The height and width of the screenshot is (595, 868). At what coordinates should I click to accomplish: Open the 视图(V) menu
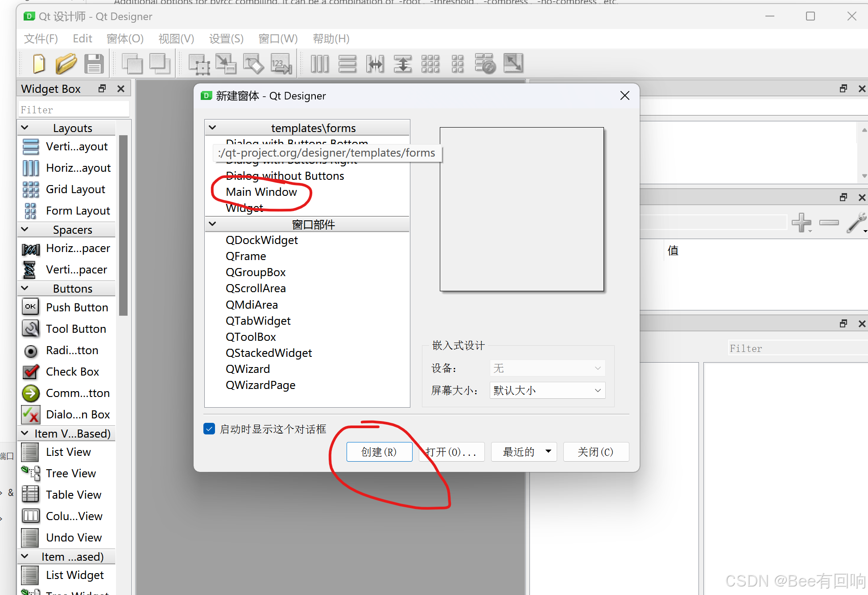pos(176,39)
